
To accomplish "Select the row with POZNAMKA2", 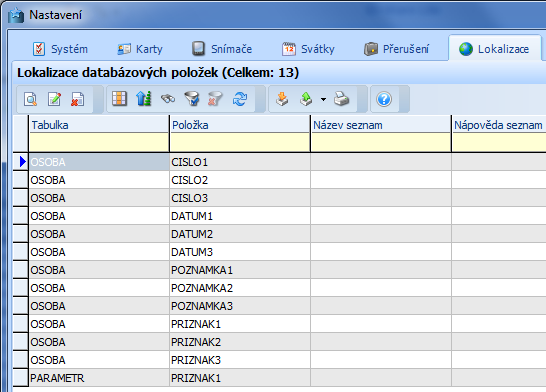I will 279,288.
